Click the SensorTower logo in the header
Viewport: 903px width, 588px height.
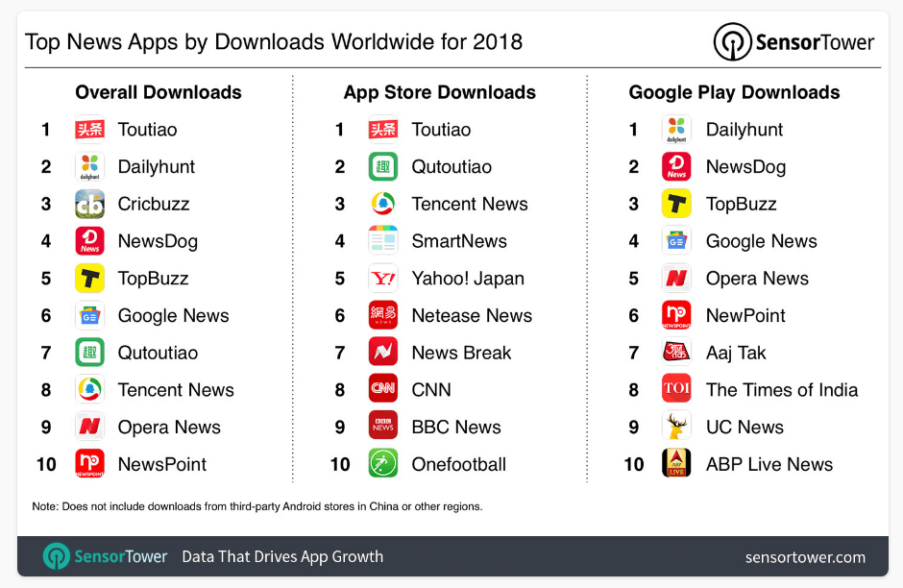[793, 42]
